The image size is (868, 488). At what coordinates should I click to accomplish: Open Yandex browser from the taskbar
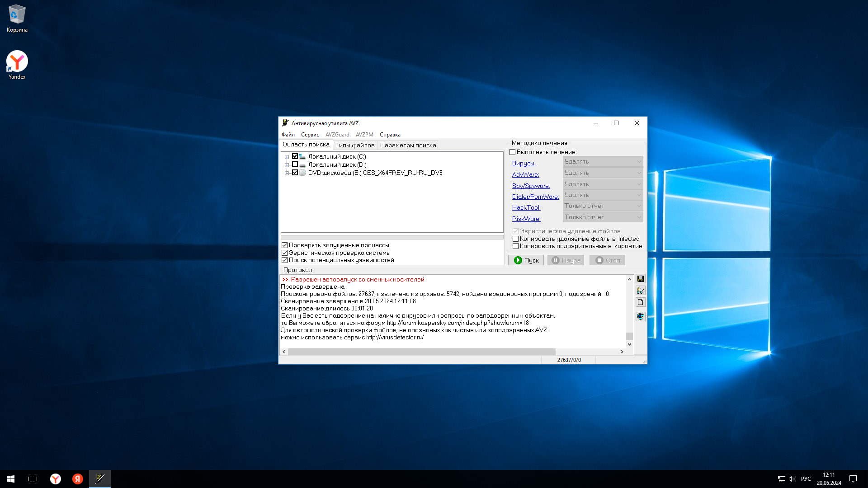55,479
